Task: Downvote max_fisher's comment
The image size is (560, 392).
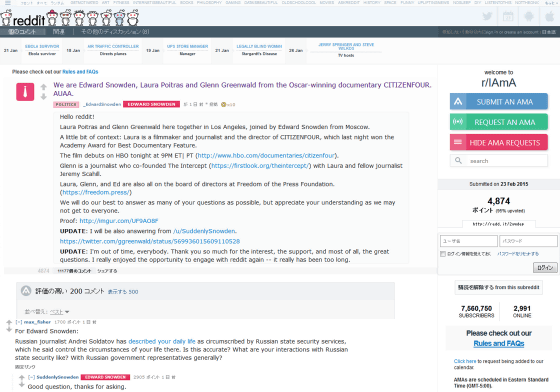Action: (x=9, y=330)
